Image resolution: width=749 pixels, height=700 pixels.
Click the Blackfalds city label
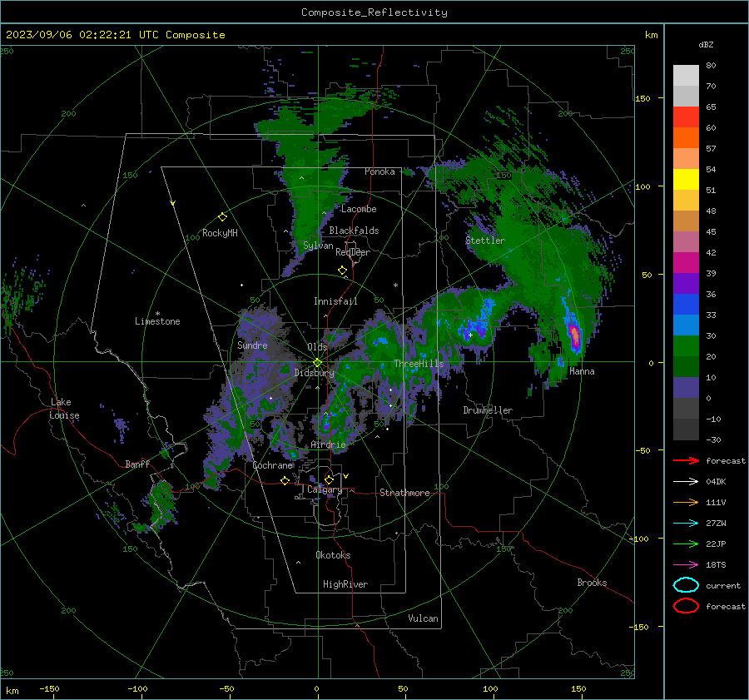pos(354,231)
